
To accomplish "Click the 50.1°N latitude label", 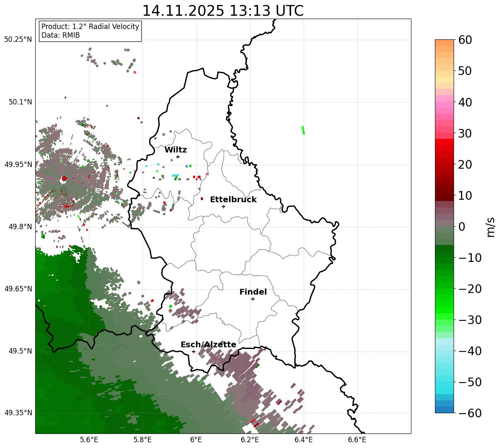I will (x=20, y=102).
